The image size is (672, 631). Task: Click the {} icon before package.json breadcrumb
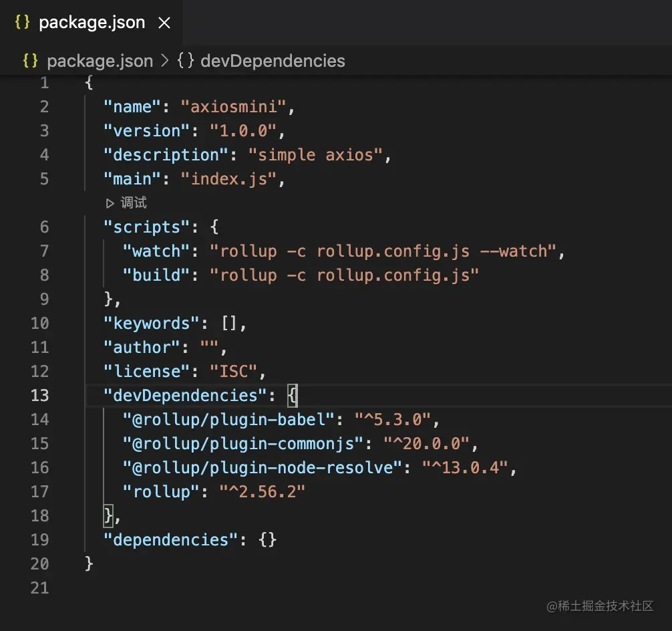(x=29, y=61)
